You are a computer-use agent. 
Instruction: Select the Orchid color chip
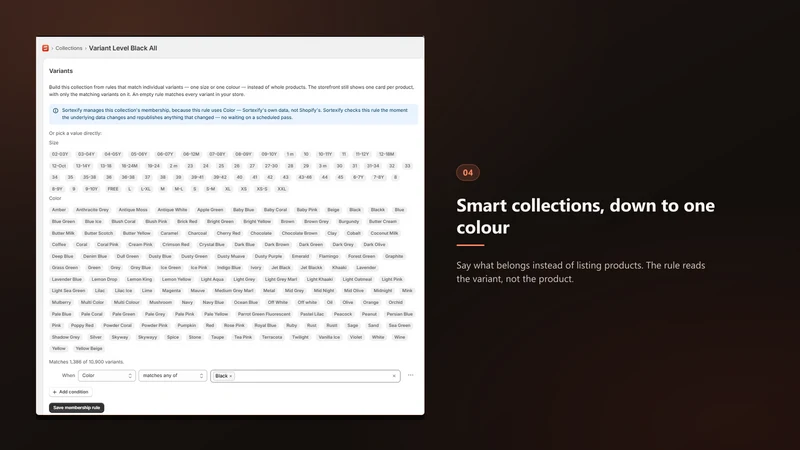tap(395, 302)
